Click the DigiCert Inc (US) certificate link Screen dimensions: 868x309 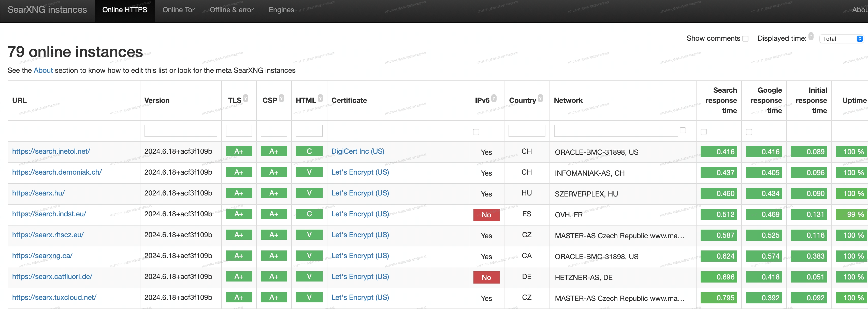click(358, 151)
